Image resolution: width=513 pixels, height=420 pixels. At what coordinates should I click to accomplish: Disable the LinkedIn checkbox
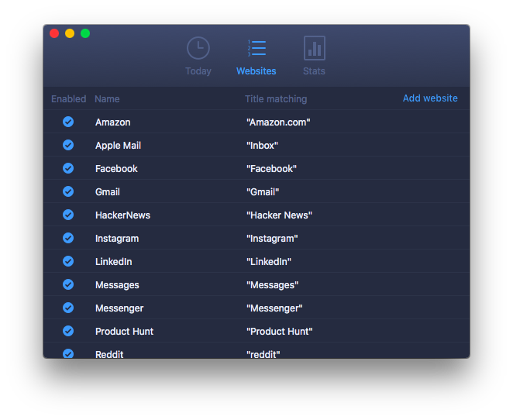coord(68,261)
